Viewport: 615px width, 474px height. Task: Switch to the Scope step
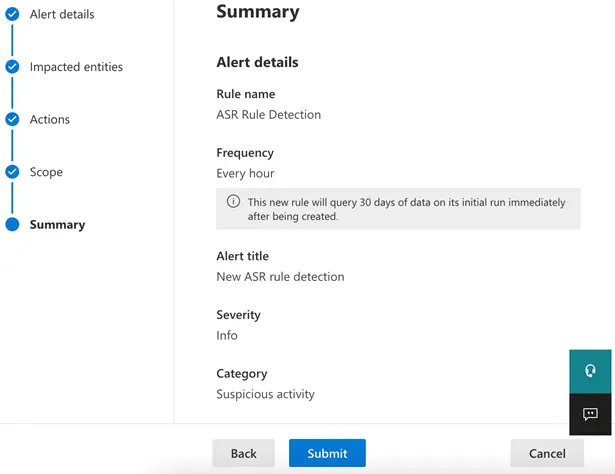point(46,172)
